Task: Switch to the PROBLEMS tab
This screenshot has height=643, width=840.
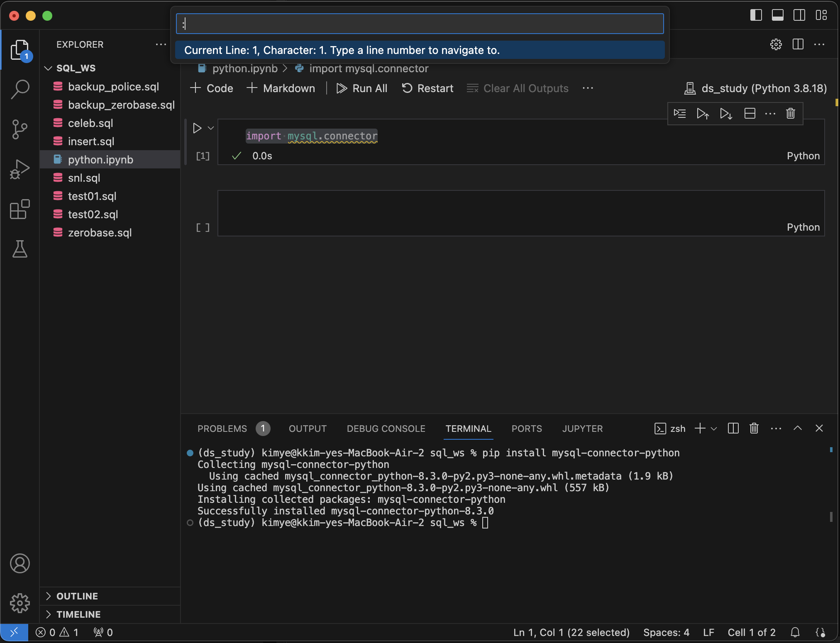Action: pos(222,429)
